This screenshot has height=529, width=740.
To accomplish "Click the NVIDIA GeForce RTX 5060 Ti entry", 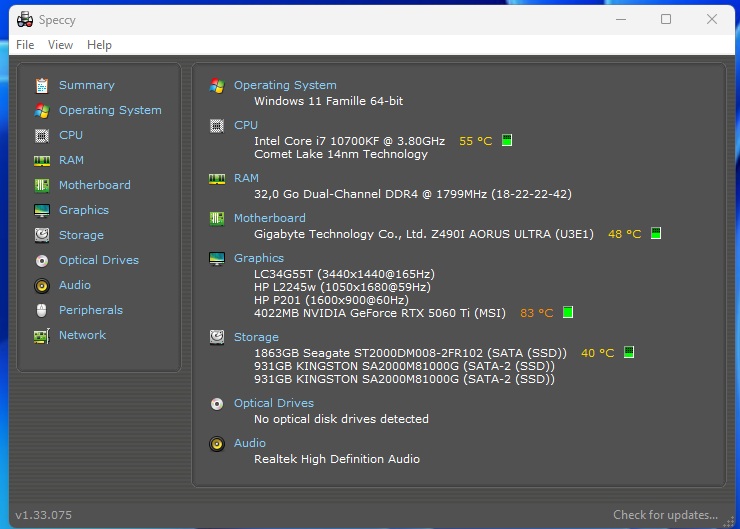I will [x=379, y=313].
